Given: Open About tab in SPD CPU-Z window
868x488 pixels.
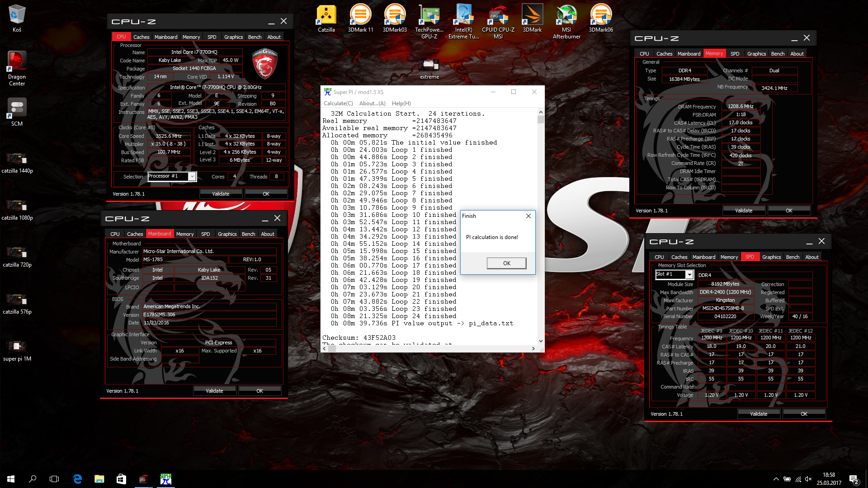Looking at the screenshot, I should tap(811, 257).
